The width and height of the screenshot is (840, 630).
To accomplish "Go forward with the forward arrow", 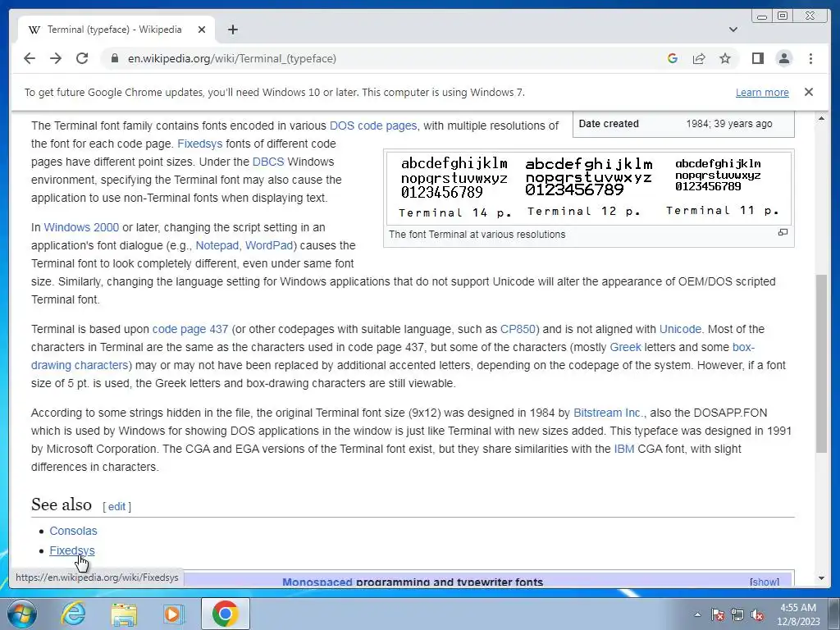I will (56, 58).
